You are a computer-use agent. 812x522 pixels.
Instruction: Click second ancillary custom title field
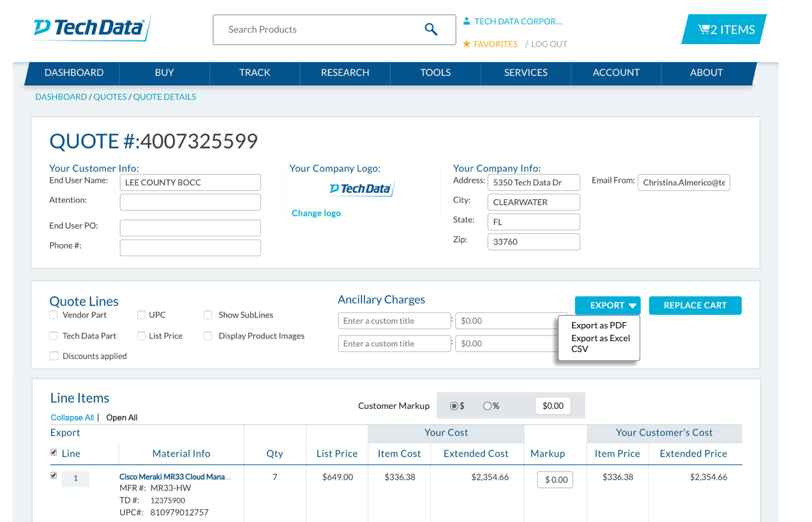(x=395, y=344)
